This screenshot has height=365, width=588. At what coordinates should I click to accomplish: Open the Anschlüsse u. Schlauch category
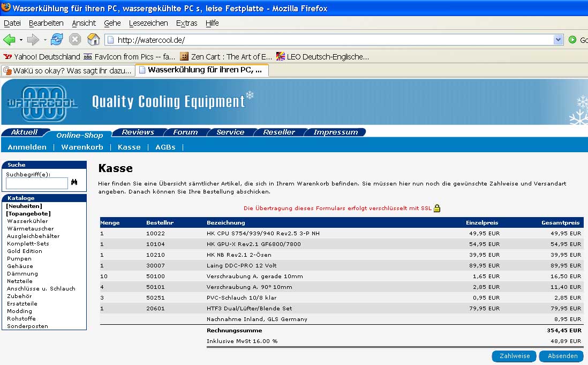click(41, 288)
